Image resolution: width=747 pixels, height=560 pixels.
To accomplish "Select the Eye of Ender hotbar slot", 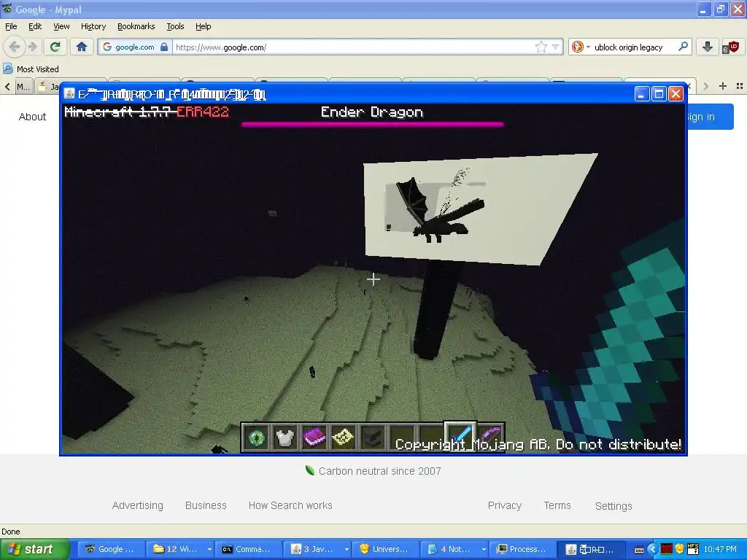I will (257, 437).
